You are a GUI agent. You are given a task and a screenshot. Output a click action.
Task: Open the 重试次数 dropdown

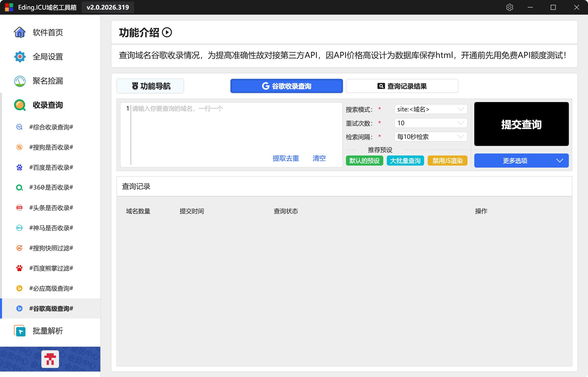(x=431, y=123)
